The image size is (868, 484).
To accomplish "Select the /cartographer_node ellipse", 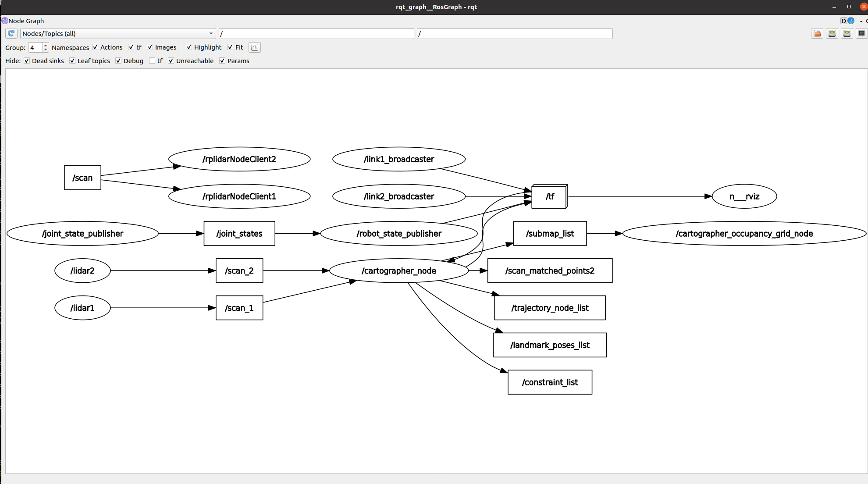I will coord(399,271).
